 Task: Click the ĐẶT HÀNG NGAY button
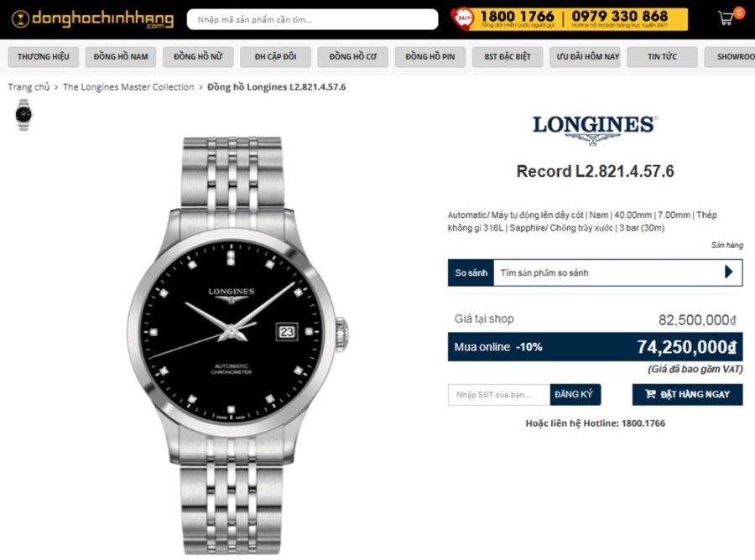[687, 395]
